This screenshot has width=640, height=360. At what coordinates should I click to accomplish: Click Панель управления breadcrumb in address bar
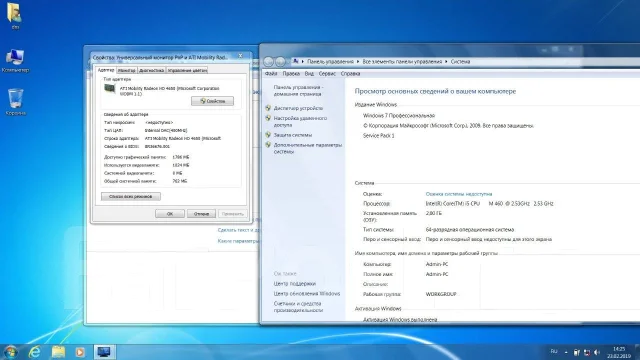coord(330,62)
